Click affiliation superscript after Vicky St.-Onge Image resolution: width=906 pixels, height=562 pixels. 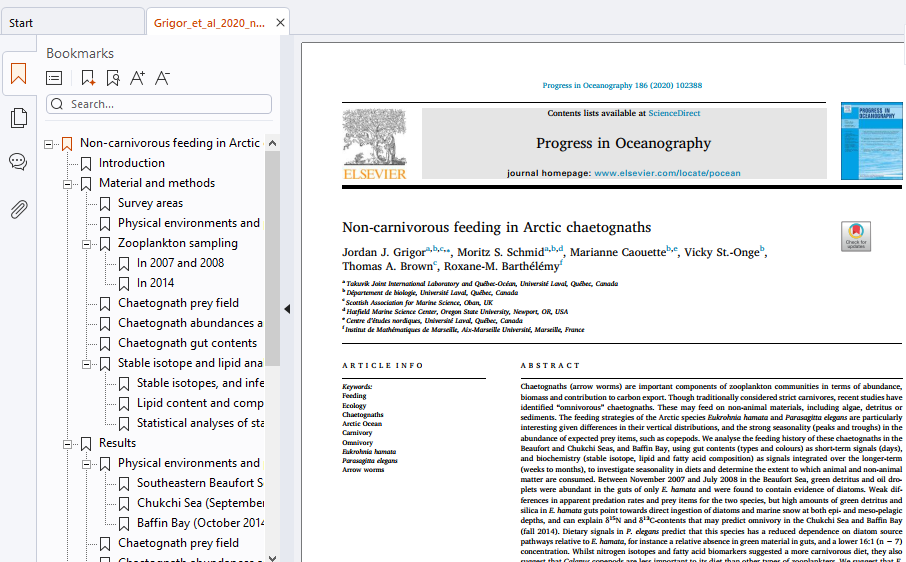762,248
